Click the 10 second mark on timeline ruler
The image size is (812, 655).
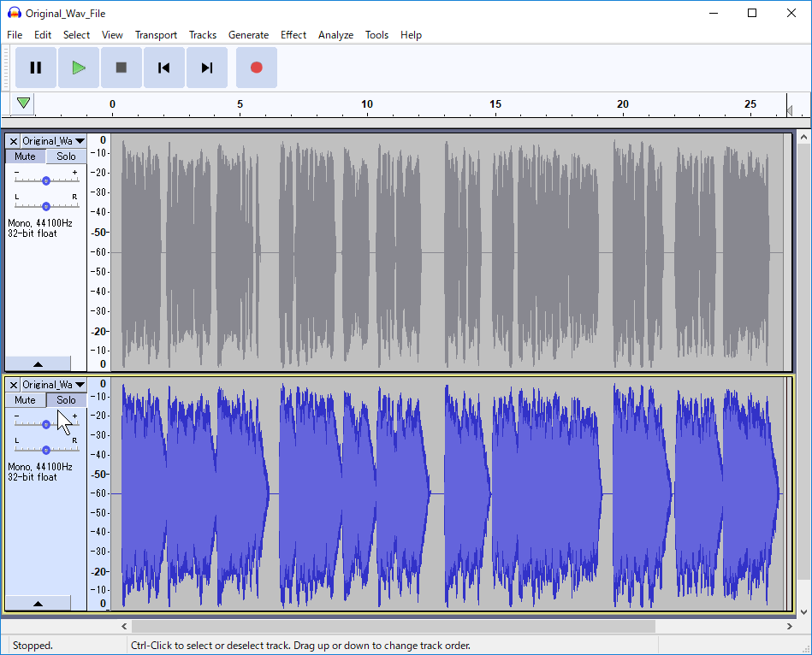tap(367, 105)
